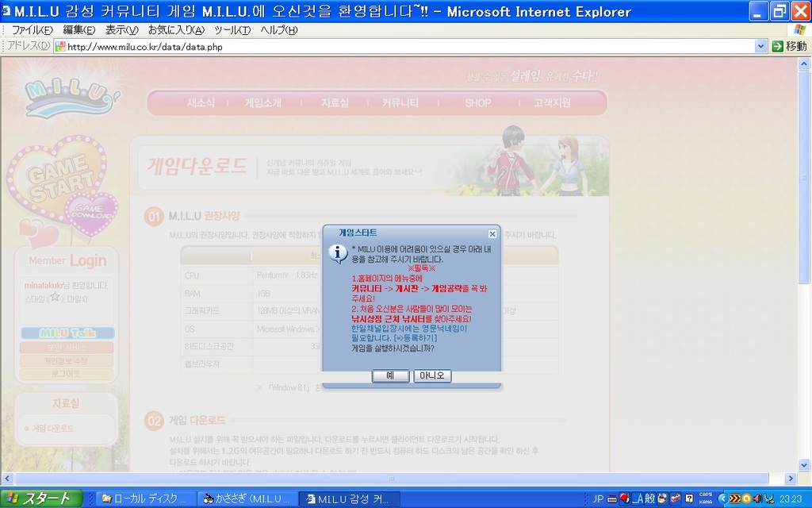The height and width of the screenshot is (508, 812).
Task: Open the お気に入り(A) menu
Action: click(176, 30)
